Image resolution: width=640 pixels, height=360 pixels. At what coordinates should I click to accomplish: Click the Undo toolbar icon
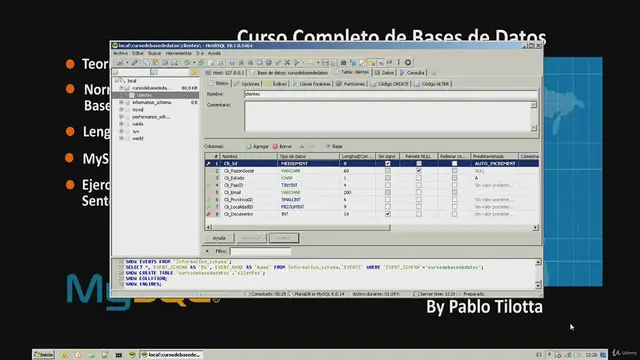pos(164,62)
